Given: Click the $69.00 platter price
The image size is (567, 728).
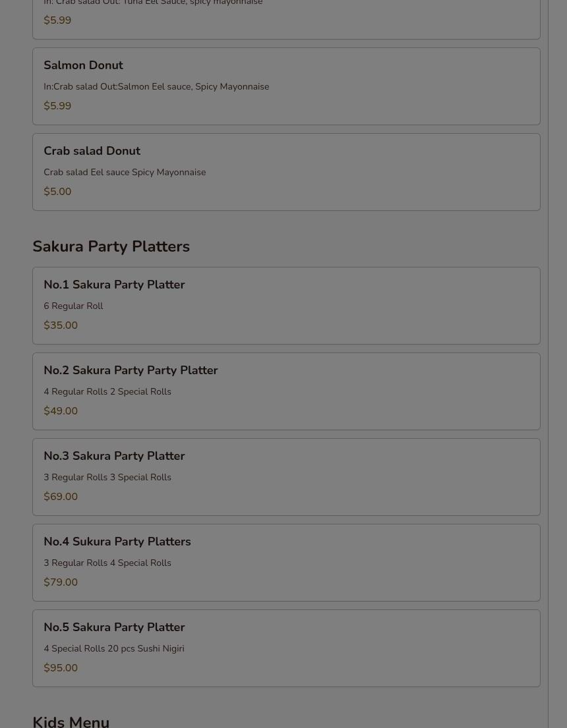Looking at the screenshot, I should (x=61, y=496).
